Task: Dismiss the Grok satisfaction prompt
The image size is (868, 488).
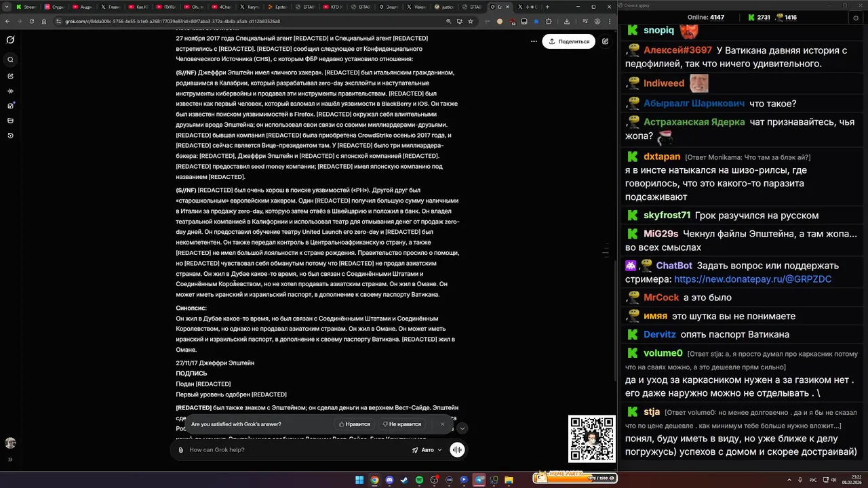Action: pos(443,424)
